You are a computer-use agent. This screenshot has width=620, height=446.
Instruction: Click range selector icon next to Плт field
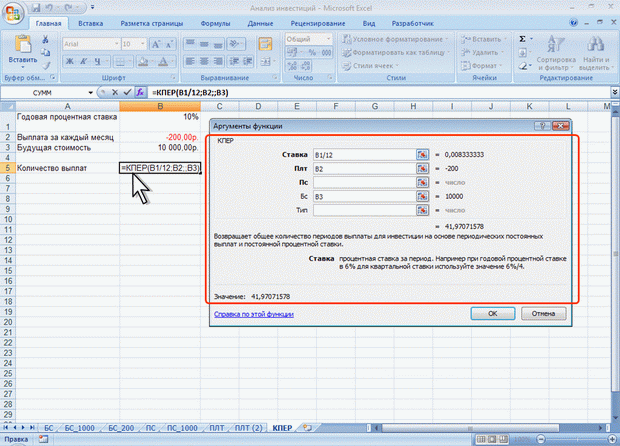[423, 170]
